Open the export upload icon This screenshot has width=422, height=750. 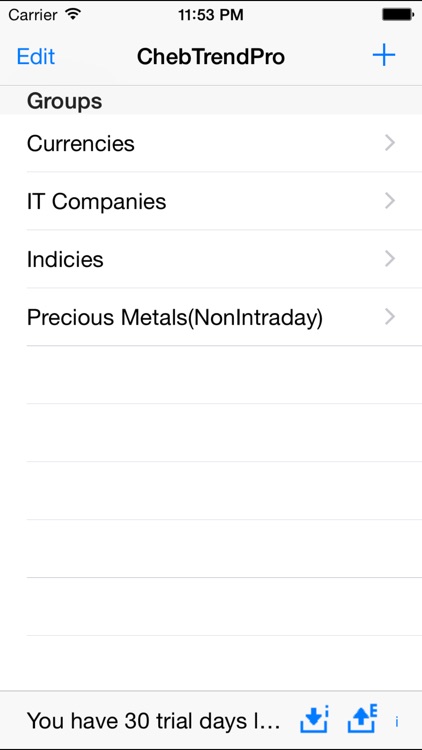[x=362, y=719]
